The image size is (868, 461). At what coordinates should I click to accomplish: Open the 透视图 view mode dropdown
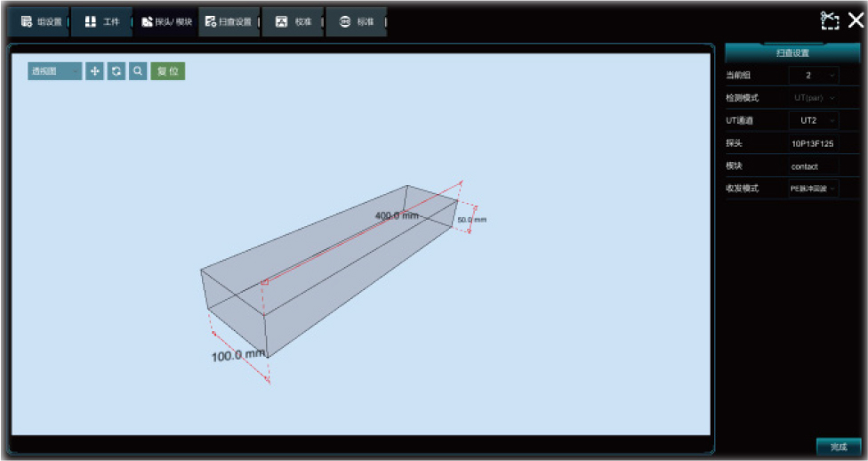[55, 71]
